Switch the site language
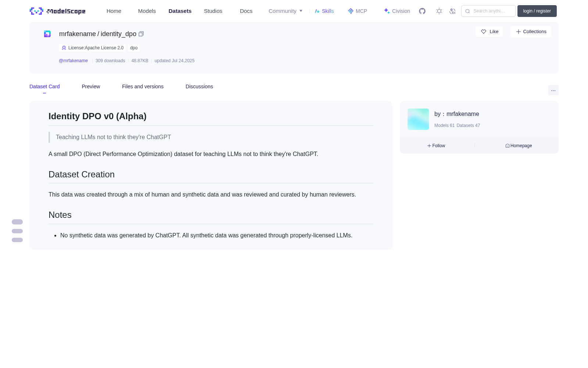The image size is (588, 368). pos(452,11)
